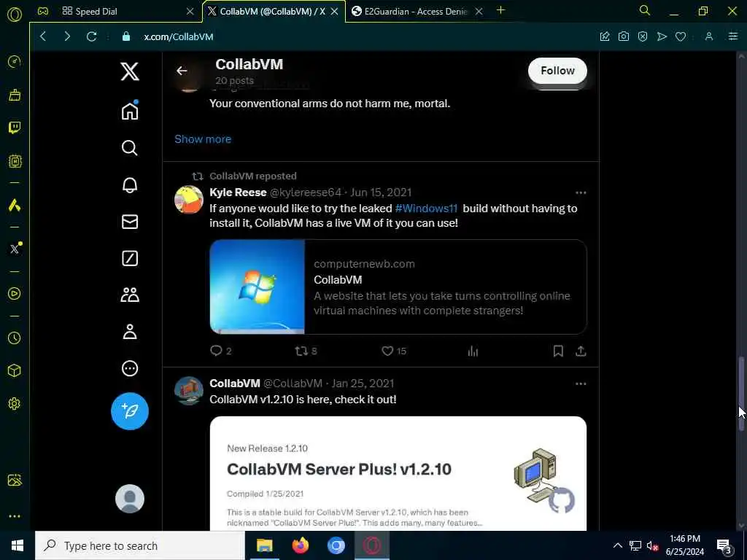Open CollabVM author name on v1.2.10 post
Viewport: 747px width, 560px height.
[235, 384]
